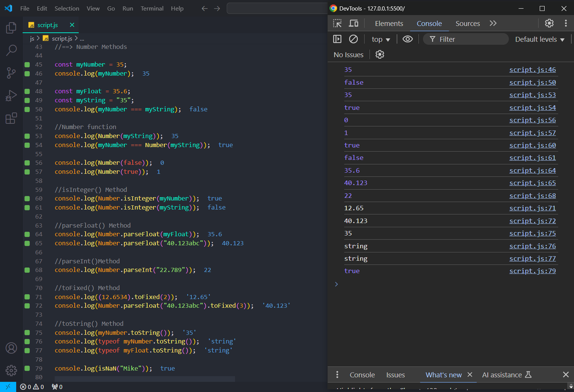Open the Run menu
The image size is (574, 392).
128,9
